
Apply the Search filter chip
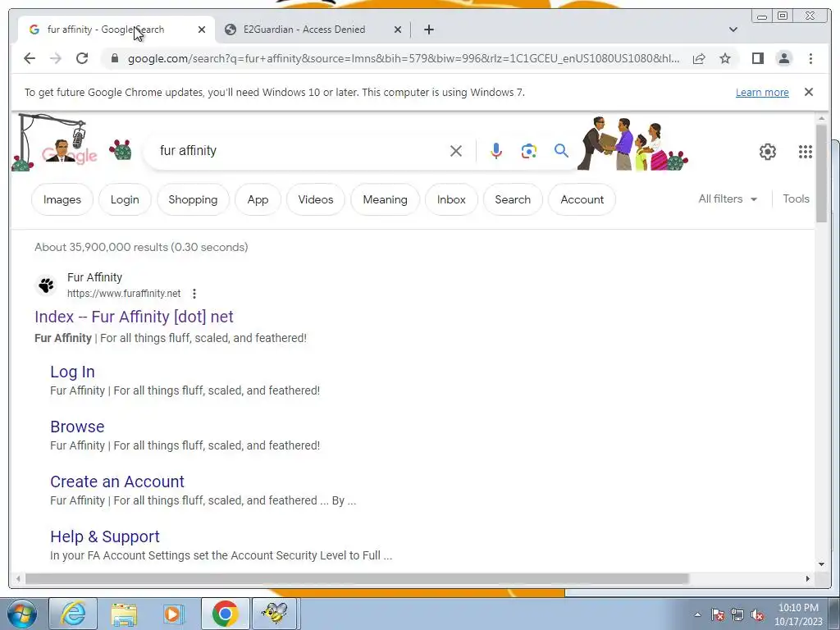click(x=513, y=200)
